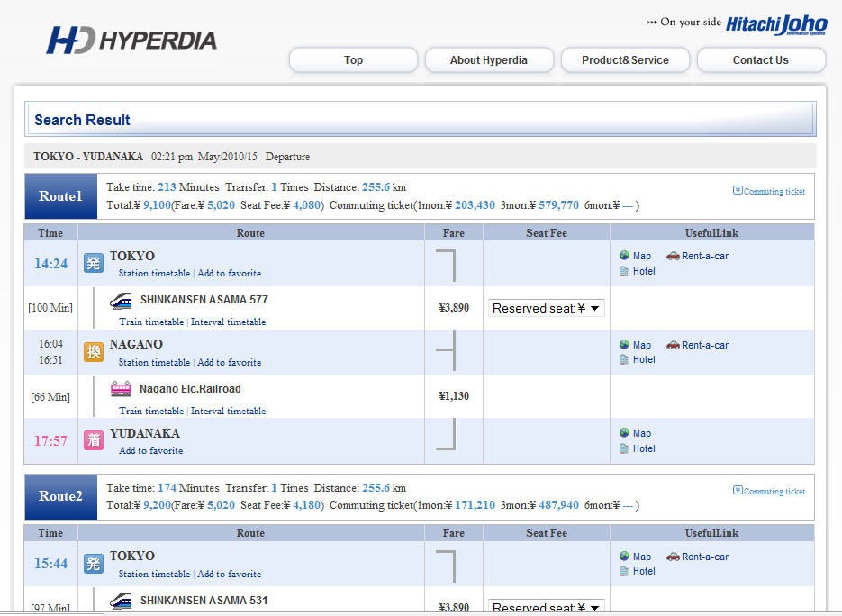Image resolution: width=842 pixels, height=616 pixels.
Task: Open Train timetable for ASAMA 577
Action: [151, 322]
